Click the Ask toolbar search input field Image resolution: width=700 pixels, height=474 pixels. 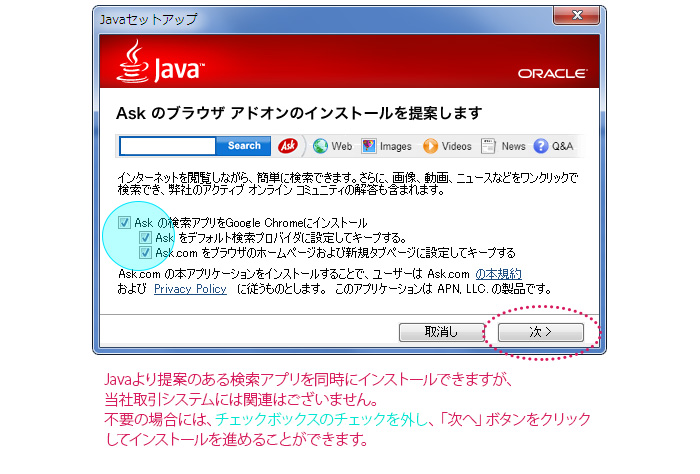168,146
